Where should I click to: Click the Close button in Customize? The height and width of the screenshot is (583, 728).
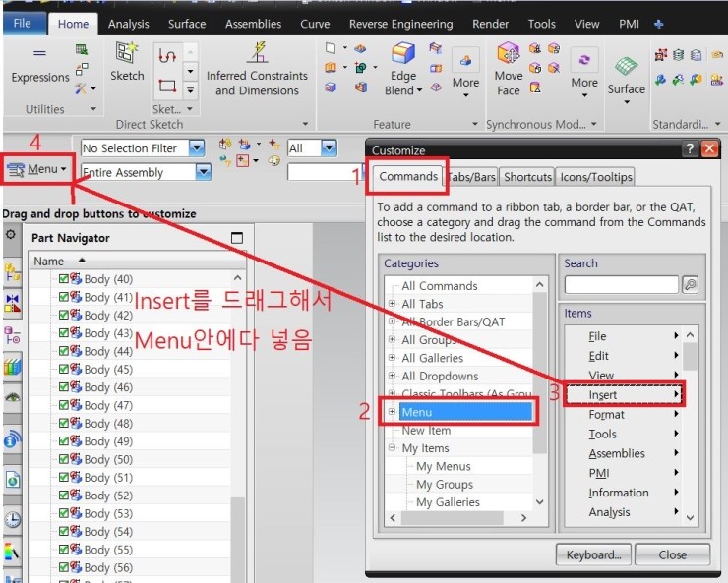pyautogui.click(x=672, y=554)
